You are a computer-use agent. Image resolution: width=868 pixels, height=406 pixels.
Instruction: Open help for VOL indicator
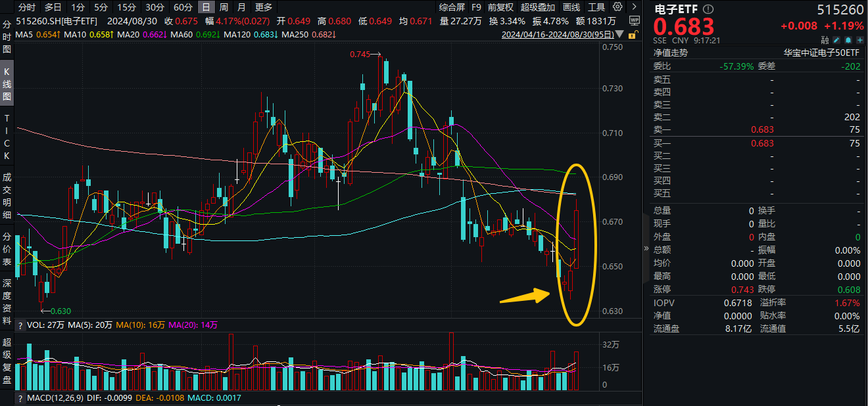(20, 325)
